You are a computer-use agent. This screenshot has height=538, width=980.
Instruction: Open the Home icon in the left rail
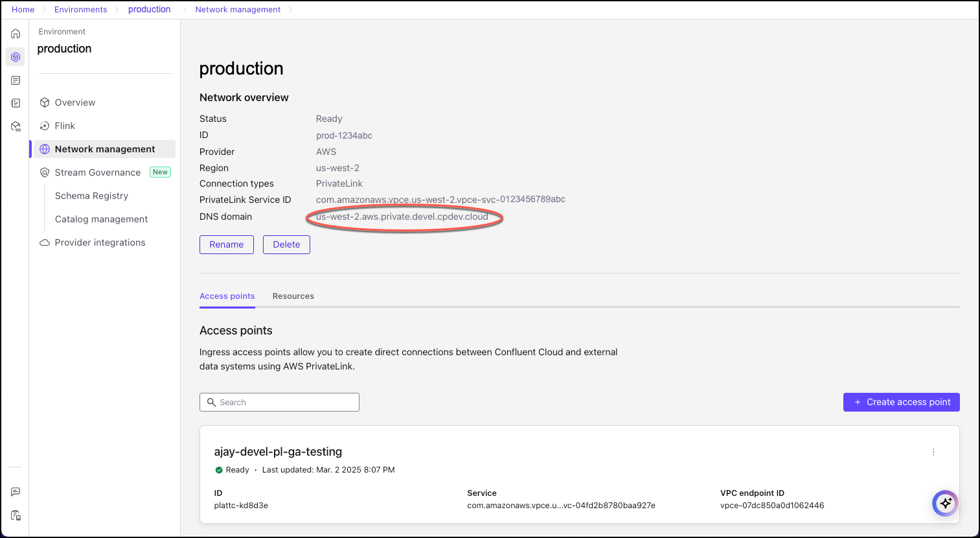[15, 33]
